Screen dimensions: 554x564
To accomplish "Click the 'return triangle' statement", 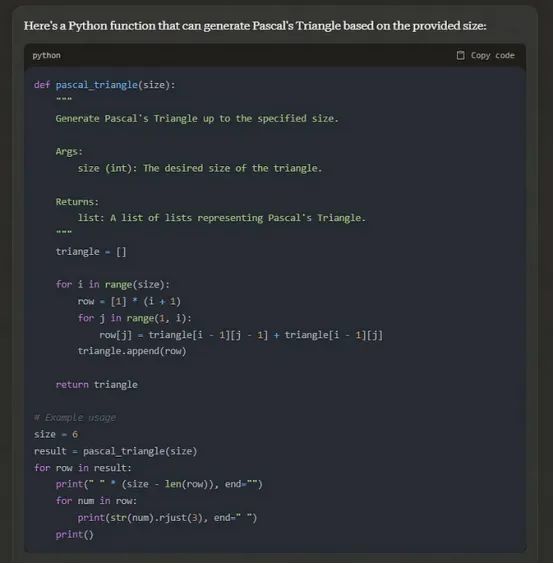I will 96,385.
